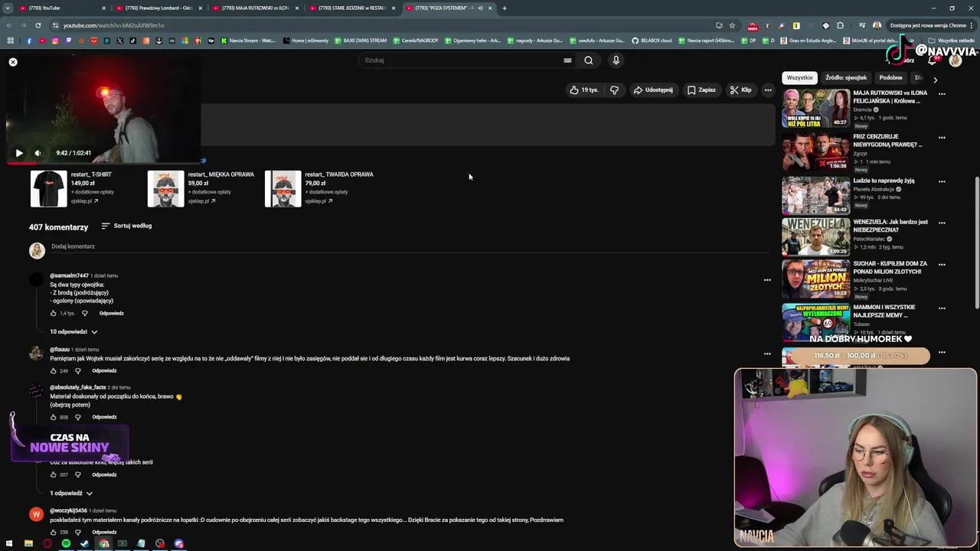Dislike the @absolutely_fake_facts comment

pyautogui.click(x=77, y=417)
